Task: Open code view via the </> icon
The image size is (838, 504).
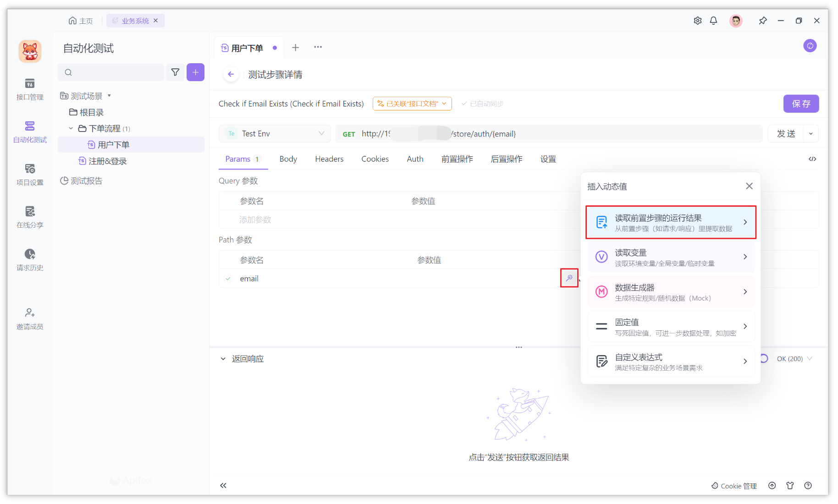Action: coord(812,159)
